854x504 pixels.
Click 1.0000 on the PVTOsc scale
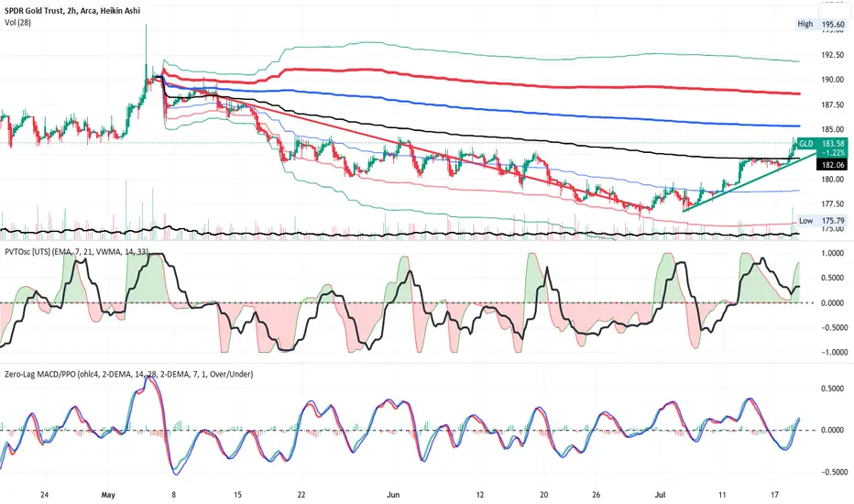[x=833, y=253]
